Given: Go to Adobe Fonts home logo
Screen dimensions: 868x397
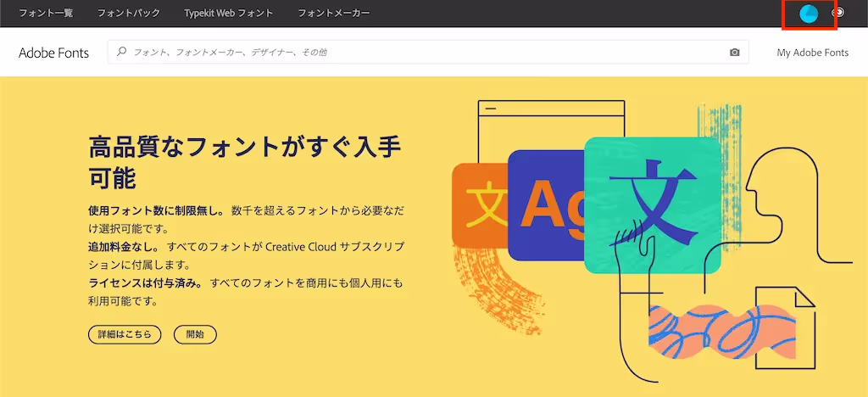Looking at the screenshot, I should coord(53,53).
